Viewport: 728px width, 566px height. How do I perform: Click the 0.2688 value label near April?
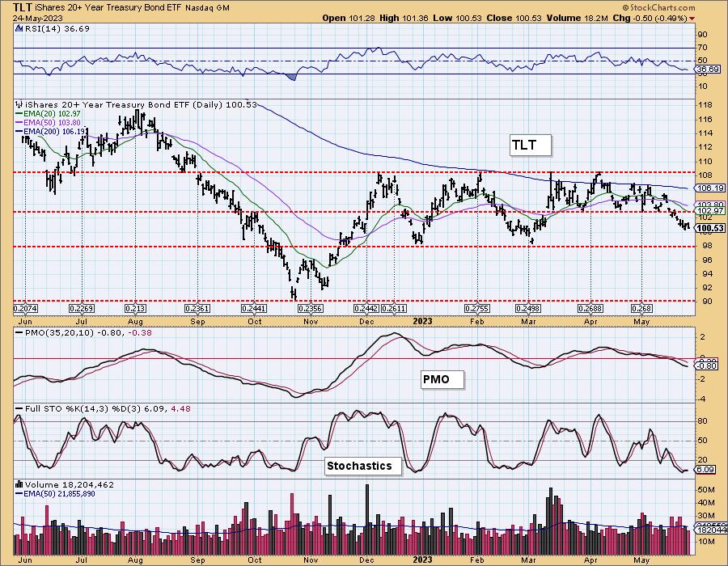590,309
